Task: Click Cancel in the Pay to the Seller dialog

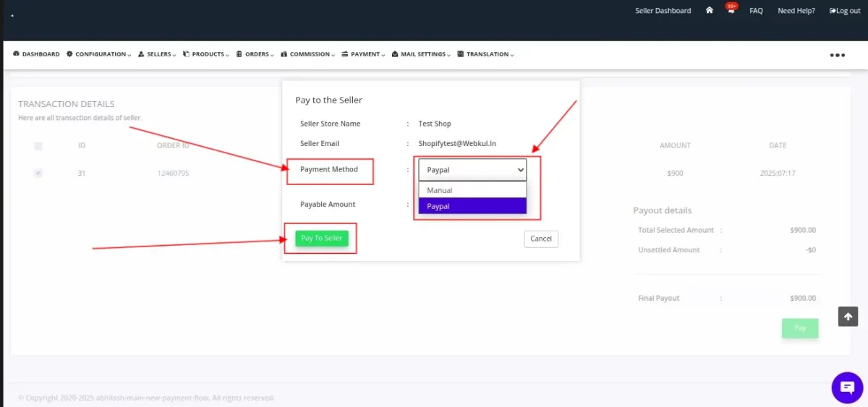Action: (541, 239)
